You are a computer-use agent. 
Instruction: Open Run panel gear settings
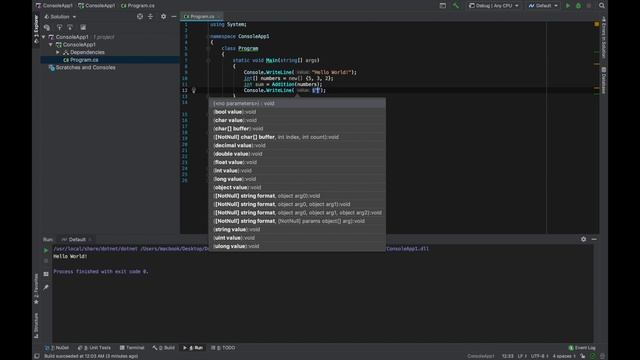(583, 239)
